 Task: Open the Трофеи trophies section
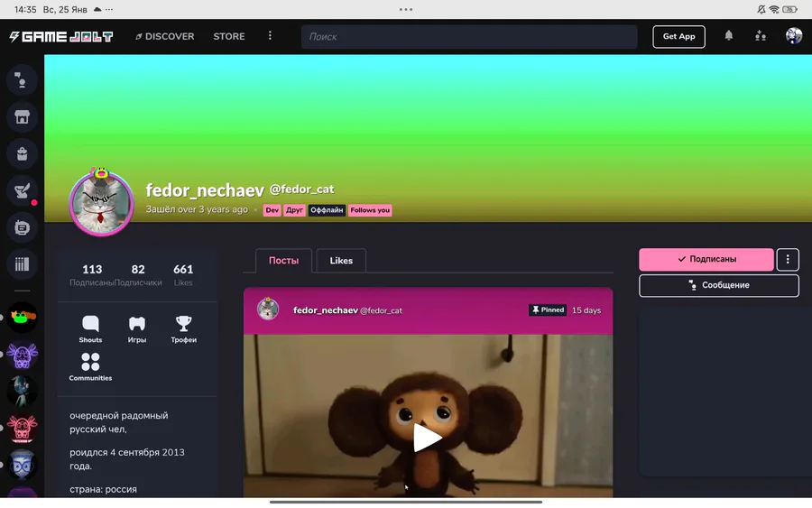184,329
